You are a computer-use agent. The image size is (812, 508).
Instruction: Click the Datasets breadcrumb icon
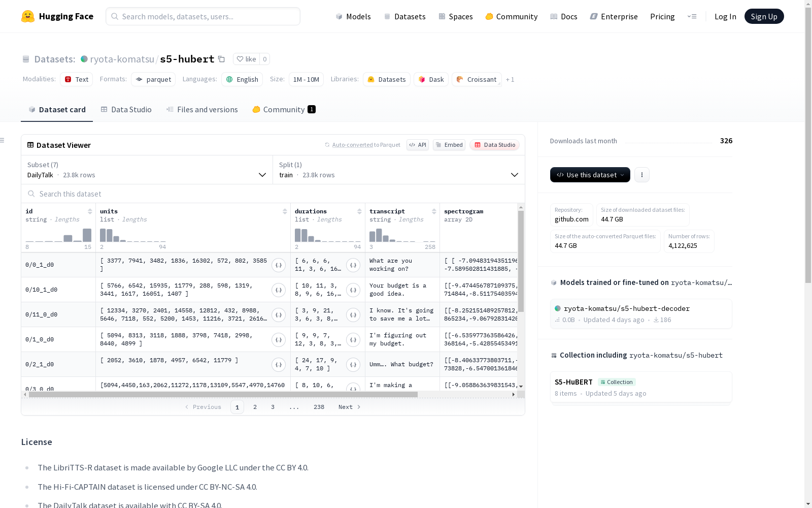pos(26,59)
